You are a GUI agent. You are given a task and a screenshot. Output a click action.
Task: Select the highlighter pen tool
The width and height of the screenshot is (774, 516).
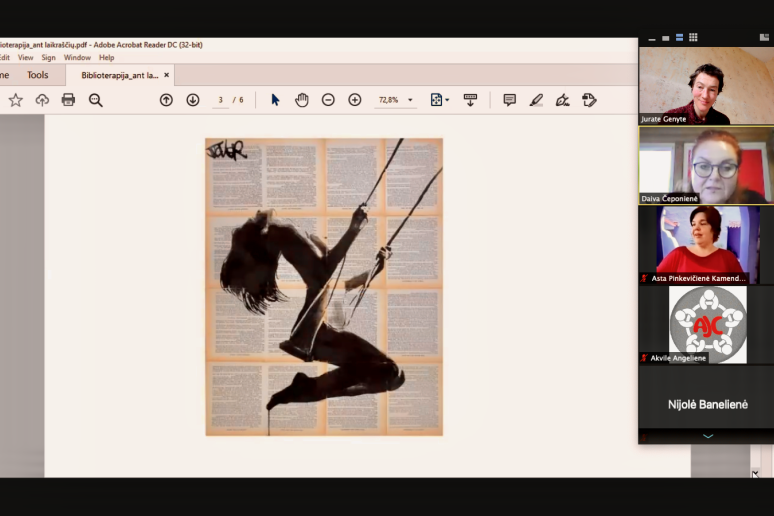pyautogui.click(x=536, y=100)
